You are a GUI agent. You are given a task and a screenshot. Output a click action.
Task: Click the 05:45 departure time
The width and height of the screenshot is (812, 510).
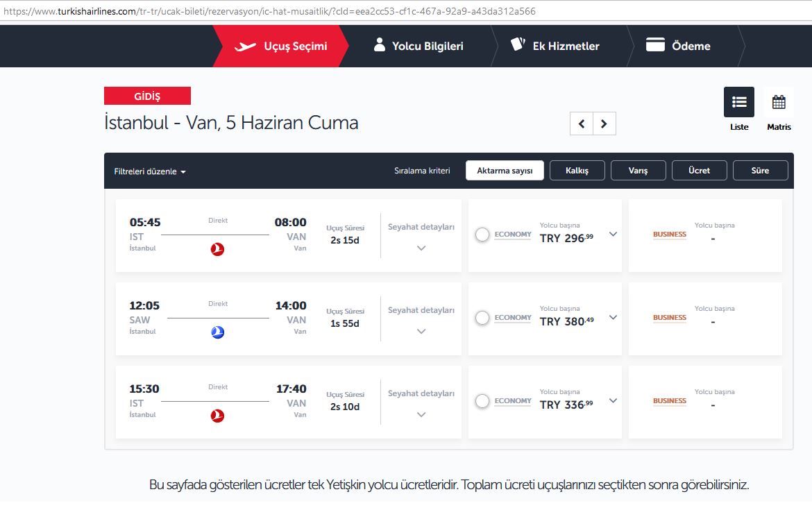pyautogui.click(x=145, y=223)
